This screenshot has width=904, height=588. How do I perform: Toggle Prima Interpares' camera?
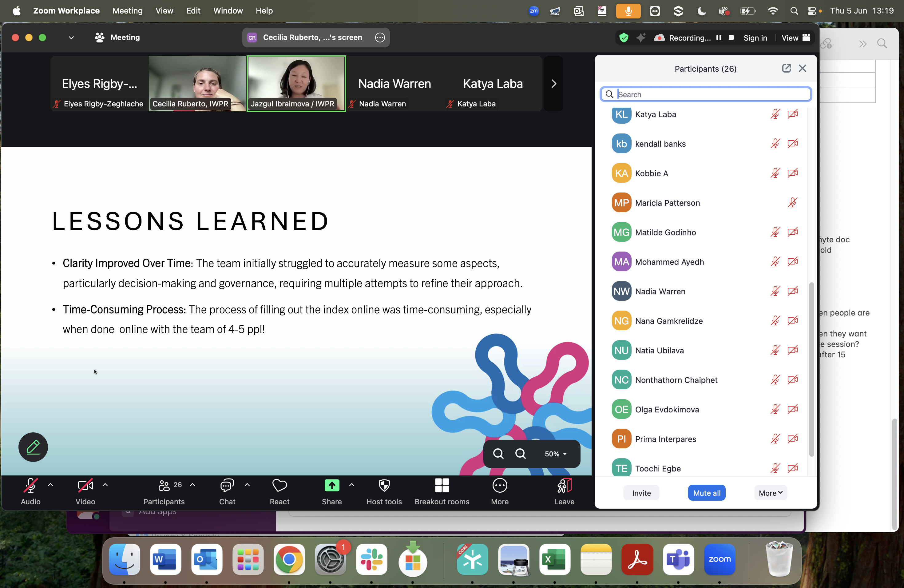tap(792, 439)
